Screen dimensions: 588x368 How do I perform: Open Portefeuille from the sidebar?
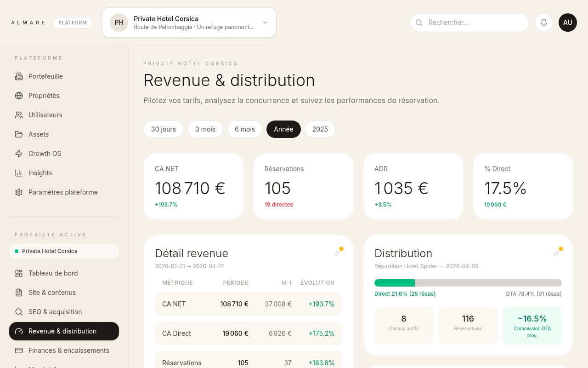(x=64, y=76)
